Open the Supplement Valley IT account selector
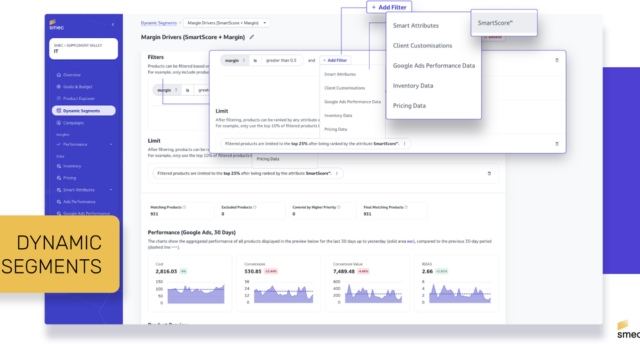 [x=84, y=49]
